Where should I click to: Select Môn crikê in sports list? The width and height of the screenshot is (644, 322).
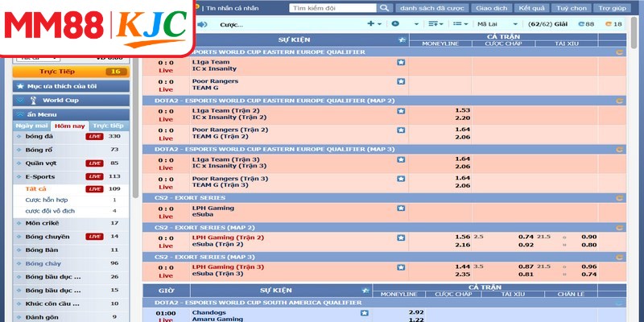click(x=42, y=223)
